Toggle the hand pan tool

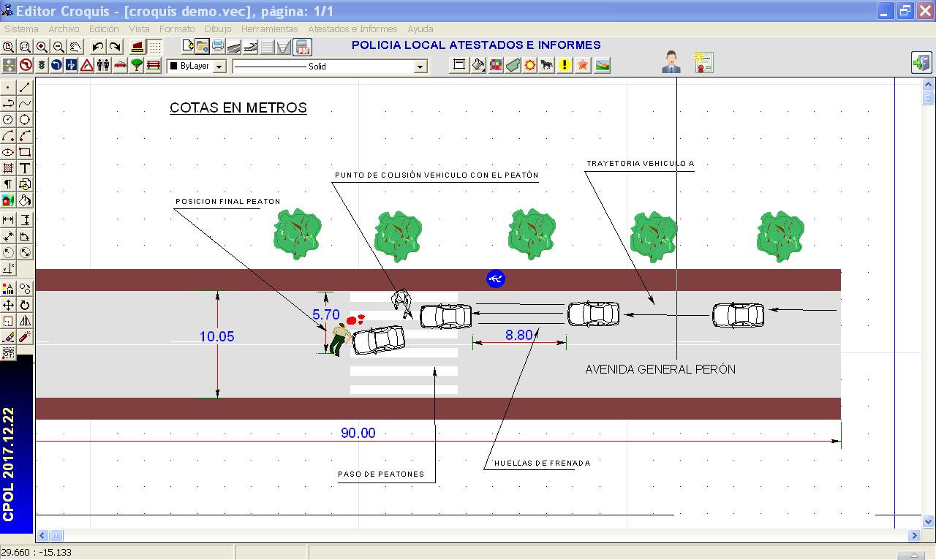coord(75,48)
